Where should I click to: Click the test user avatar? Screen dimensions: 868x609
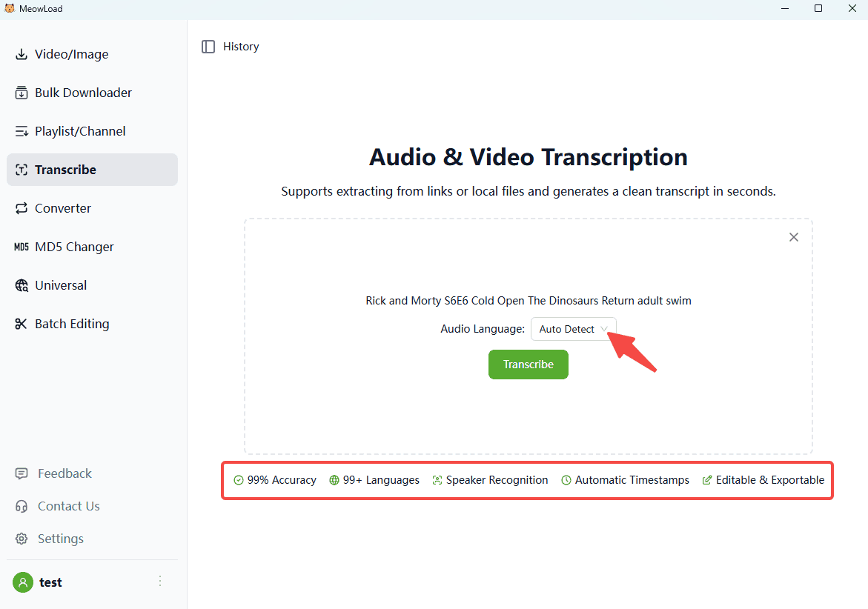pyautogui.click(x=23, y=582)
